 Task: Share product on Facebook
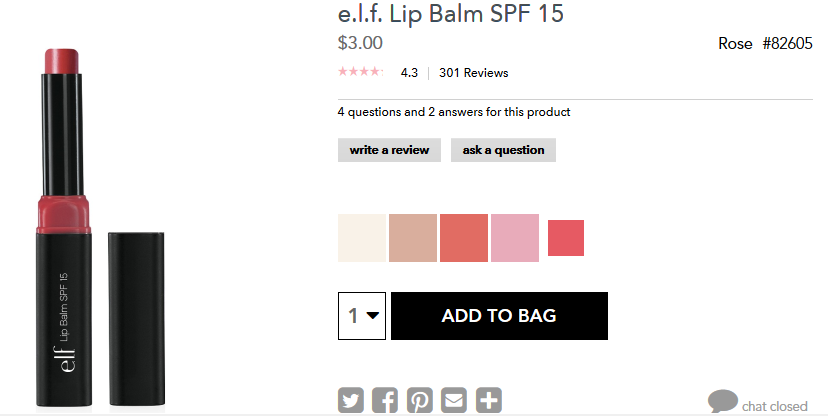click(x=385, y=400)
